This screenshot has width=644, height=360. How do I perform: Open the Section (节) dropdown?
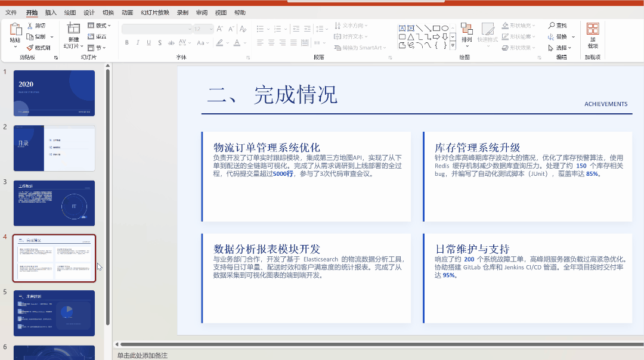tap(97, 48)
